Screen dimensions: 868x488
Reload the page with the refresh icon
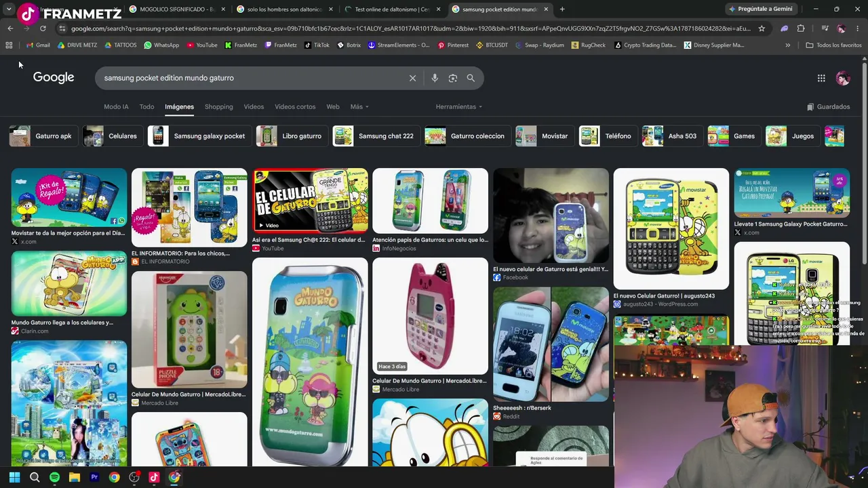pos(43,28)
